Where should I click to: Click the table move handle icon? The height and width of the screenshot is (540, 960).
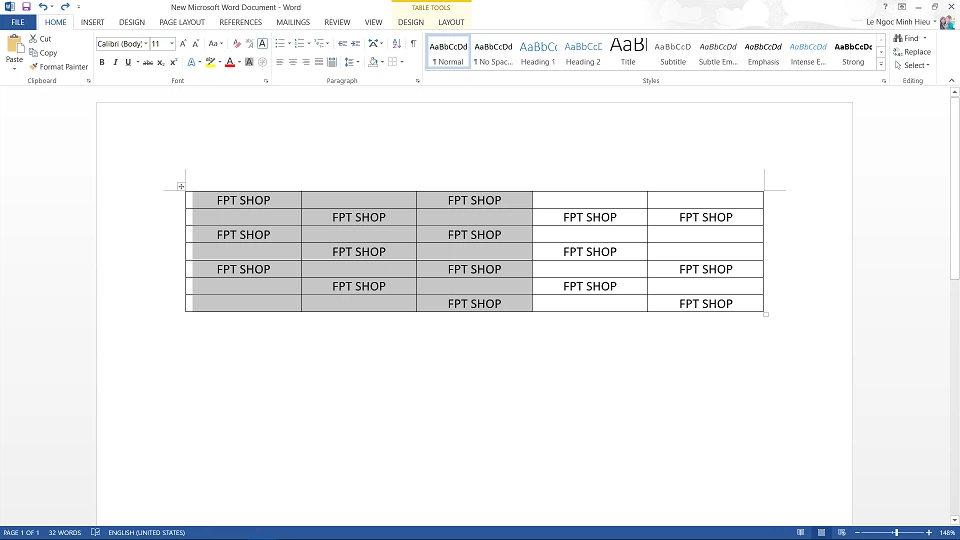click(181, 186)
